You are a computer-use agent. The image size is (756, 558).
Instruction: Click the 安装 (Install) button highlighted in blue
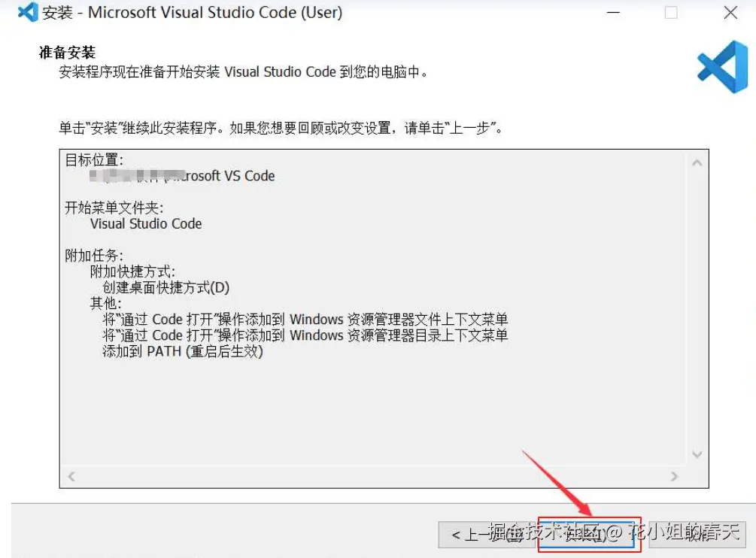(x=586, y=535)
